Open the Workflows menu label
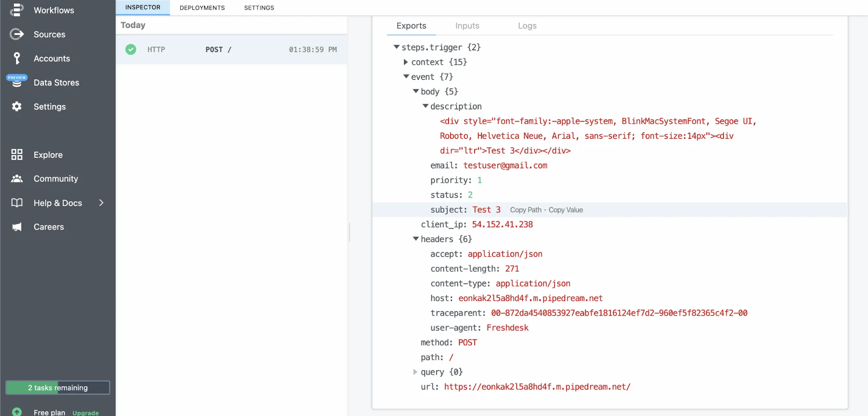Image resolution: width=868 pixels, height=416 pixels. pyautogui.click(x=54, y=10)
